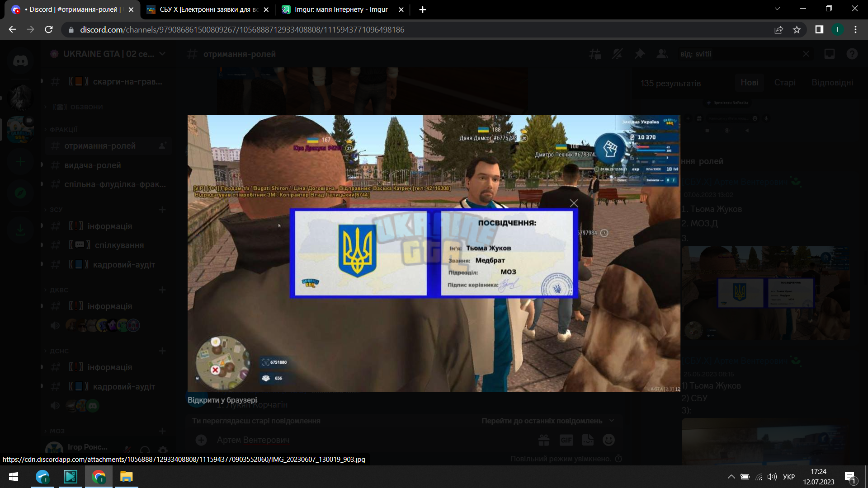Open Telegram from taskbar

tap(43, 477)
